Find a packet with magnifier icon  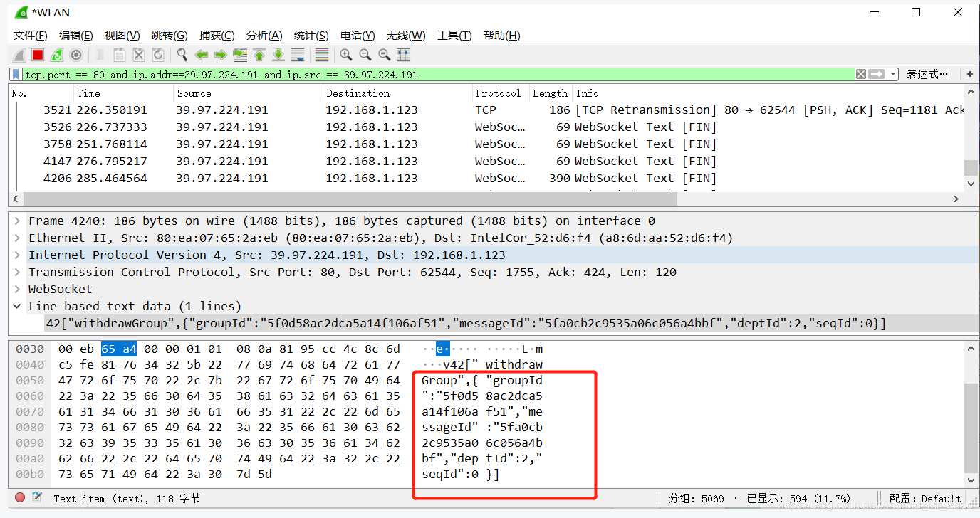[182, 55]
